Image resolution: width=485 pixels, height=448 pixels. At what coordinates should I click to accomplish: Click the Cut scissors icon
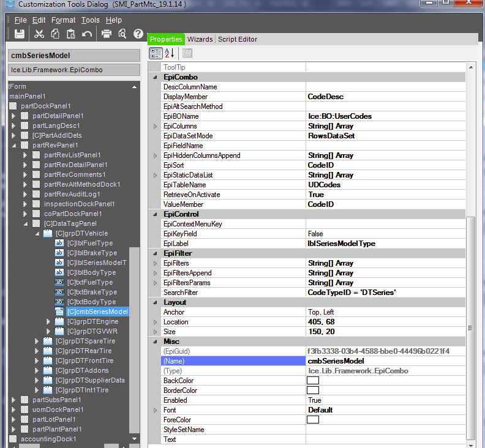click(39, 34)
